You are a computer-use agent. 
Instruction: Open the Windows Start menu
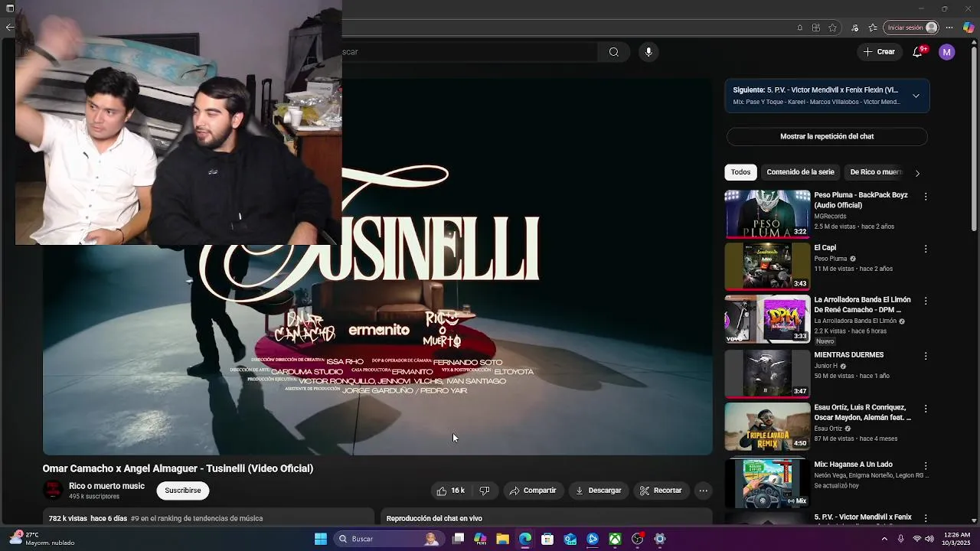click(x=321, y=539)
